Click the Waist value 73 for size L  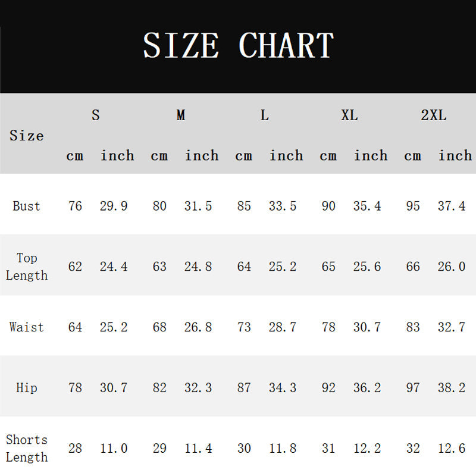[244, 327]
